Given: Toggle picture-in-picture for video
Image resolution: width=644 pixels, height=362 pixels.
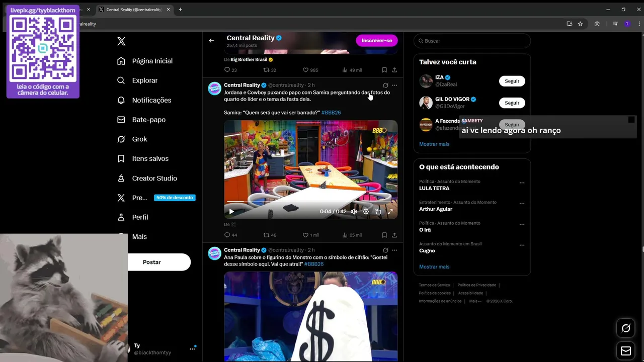Looking at the screenshot, I should click(378, 212).
